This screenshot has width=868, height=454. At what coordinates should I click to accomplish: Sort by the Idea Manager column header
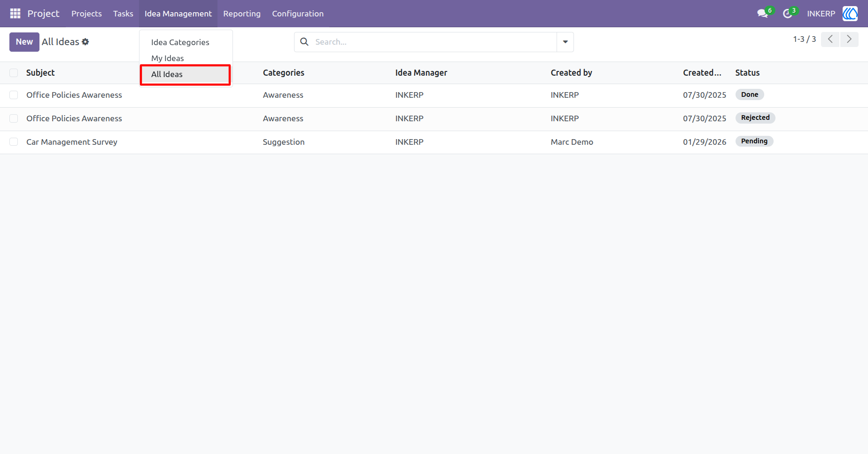click(x=421, y=73)
